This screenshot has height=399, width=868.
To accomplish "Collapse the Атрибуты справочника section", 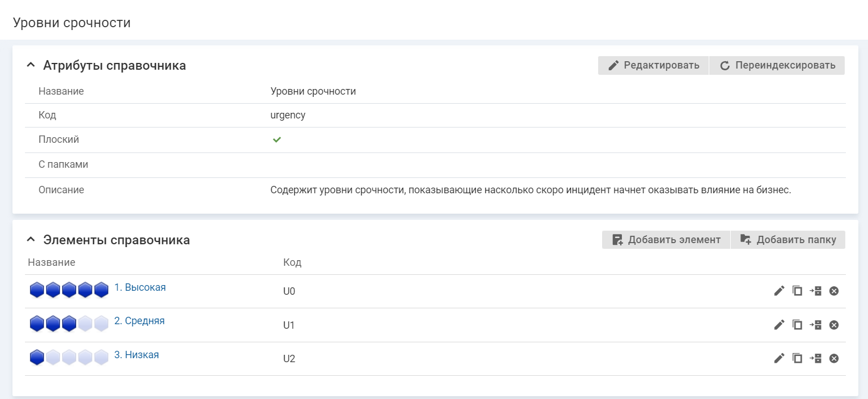I will pos(31,65).
